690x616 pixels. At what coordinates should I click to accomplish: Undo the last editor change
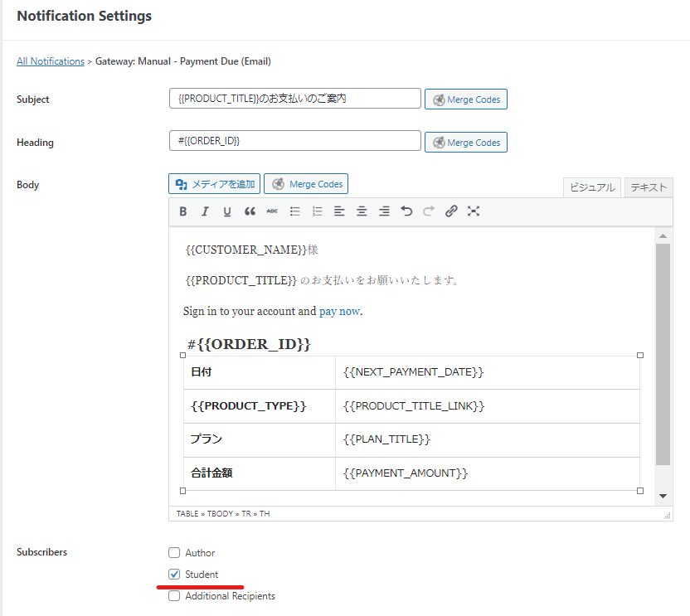(x=406, y=211)
